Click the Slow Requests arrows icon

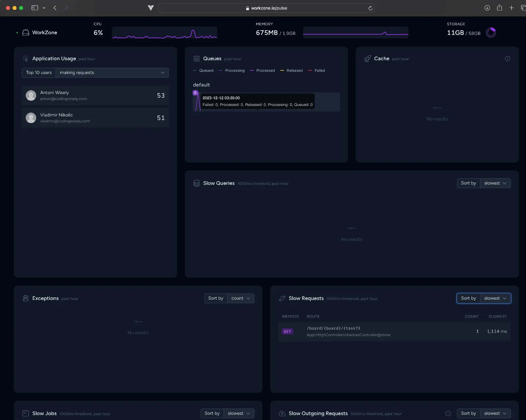pyautogui.click(x=282, y=298)
